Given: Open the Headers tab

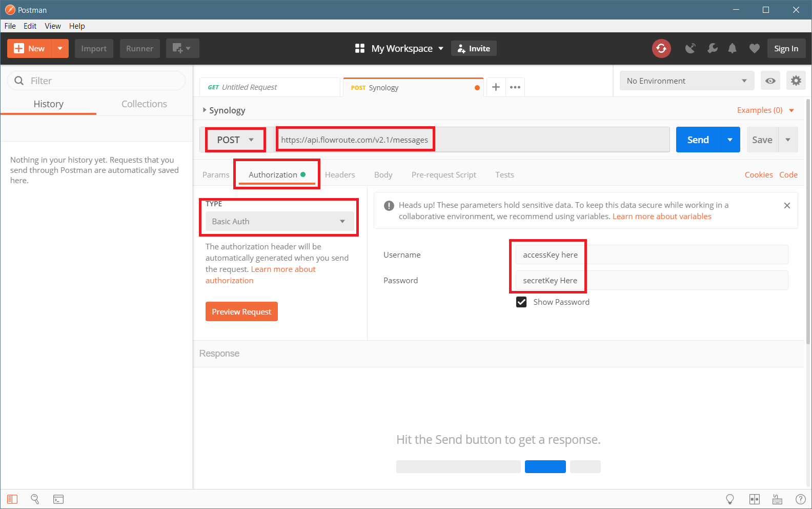Looking at the screenshot, I should point(340,174).
